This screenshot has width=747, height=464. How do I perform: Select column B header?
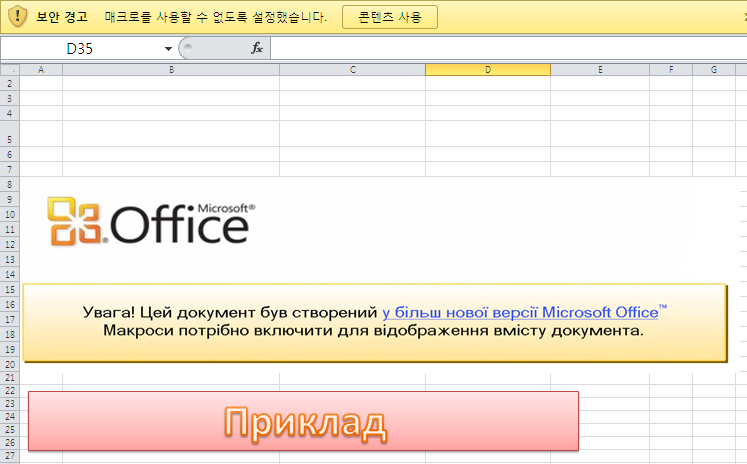pos(171,70)
